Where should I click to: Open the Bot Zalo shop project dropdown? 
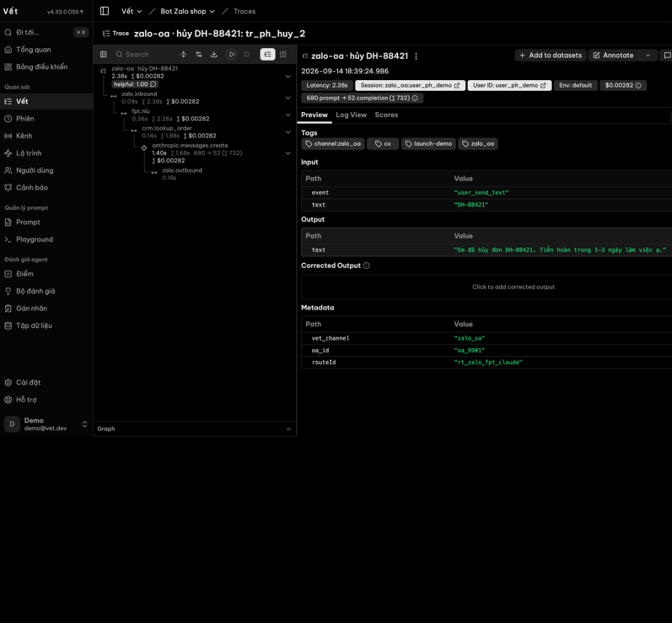point(188,11)
